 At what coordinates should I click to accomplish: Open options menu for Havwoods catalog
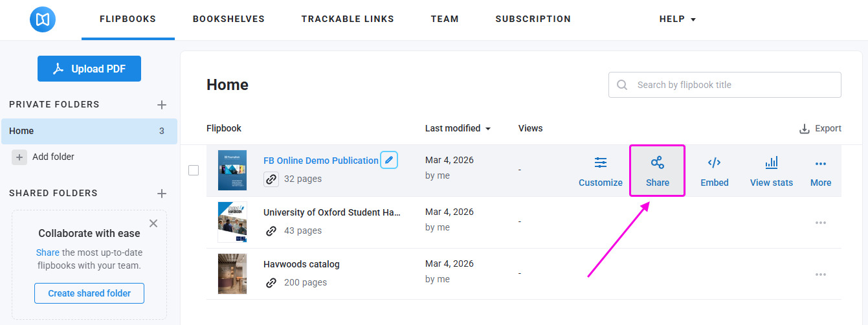pos(820,275)
